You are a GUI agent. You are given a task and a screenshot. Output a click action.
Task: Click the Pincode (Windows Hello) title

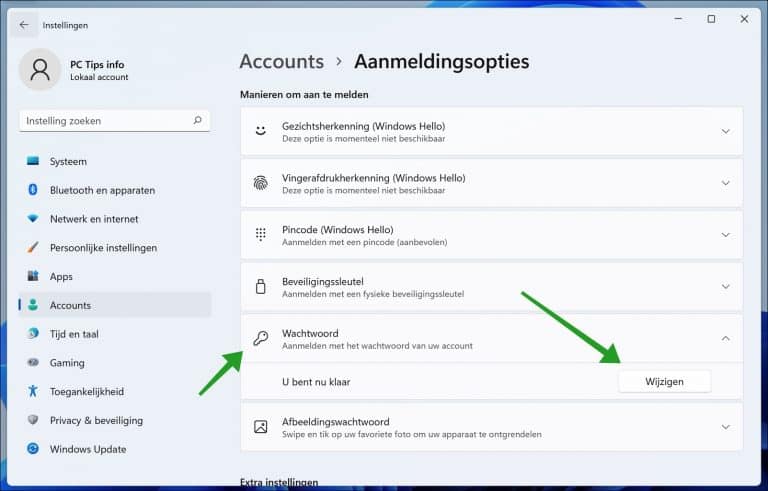(x=337, y=230)
